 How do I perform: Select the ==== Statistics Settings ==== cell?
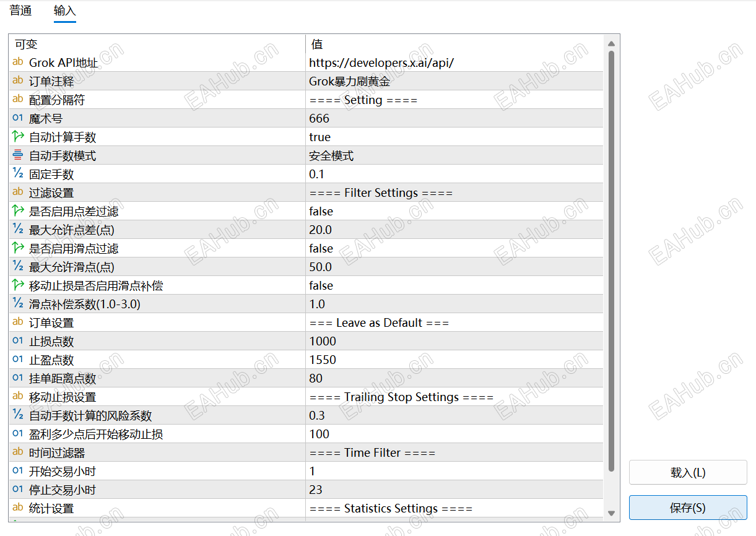454,508
